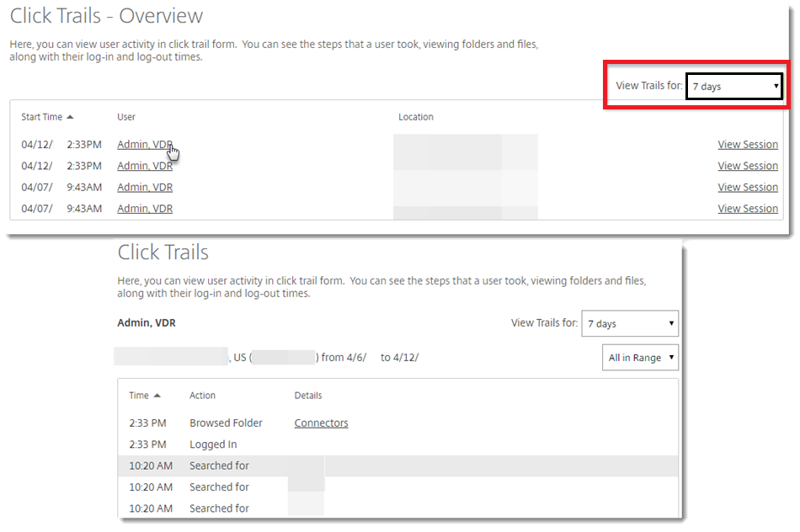View Session for the first 04/12 entry

pyautogui.click(x=747, y=145)
